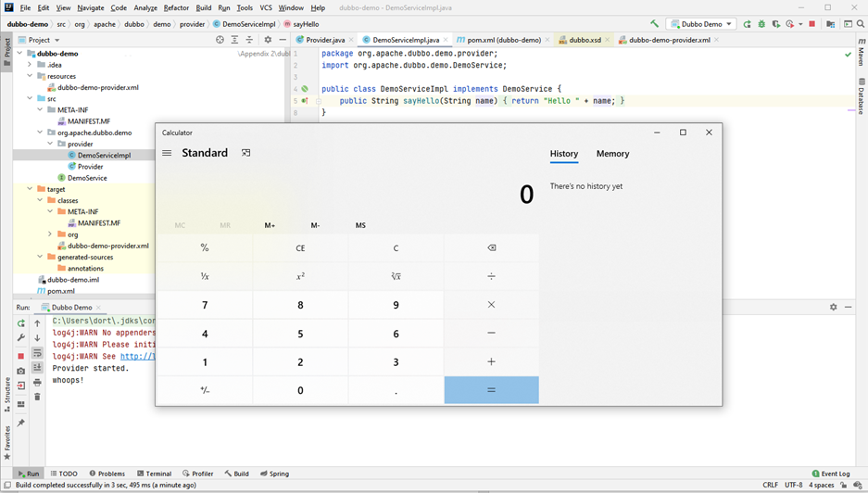
Task: Toggle the Project side tool window stripe
Action: pyautogui.click(x=7, y=52)
